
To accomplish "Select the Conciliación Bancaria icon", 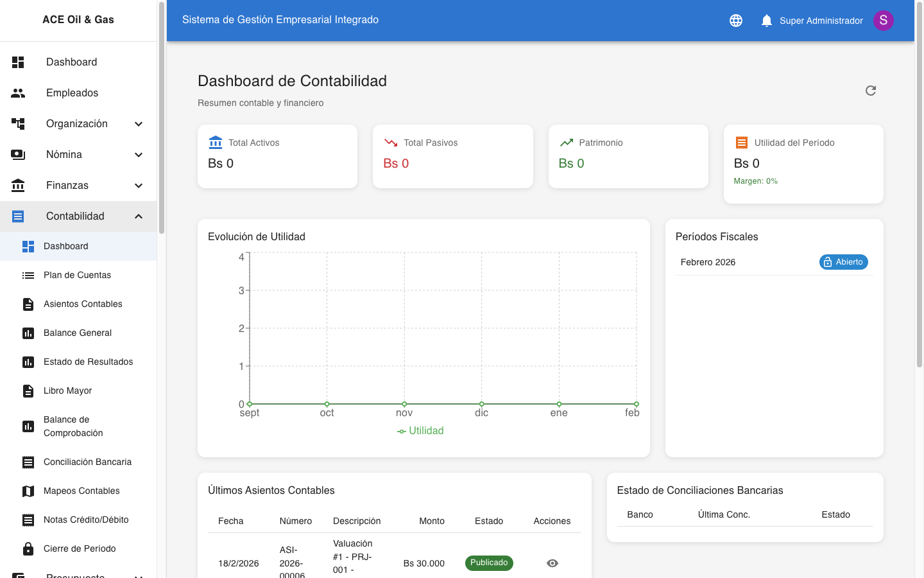I will pyautogui.click(x=28, y=462).
